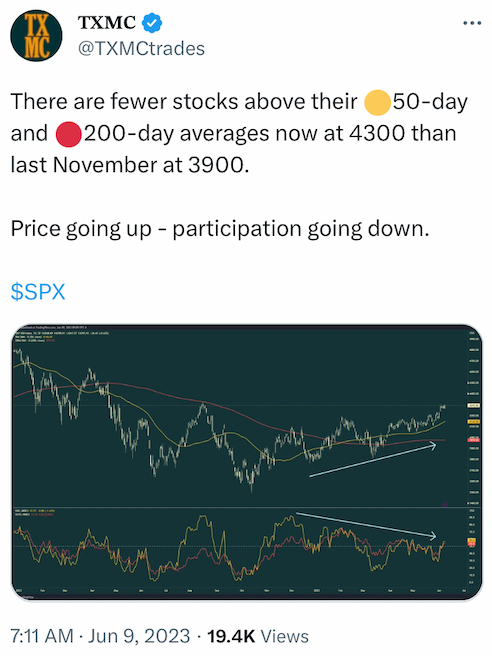The height and width of the screenshot is (656, 492).
Task: Open the 19.4K Views count
Action: click(x=258, y=636)
